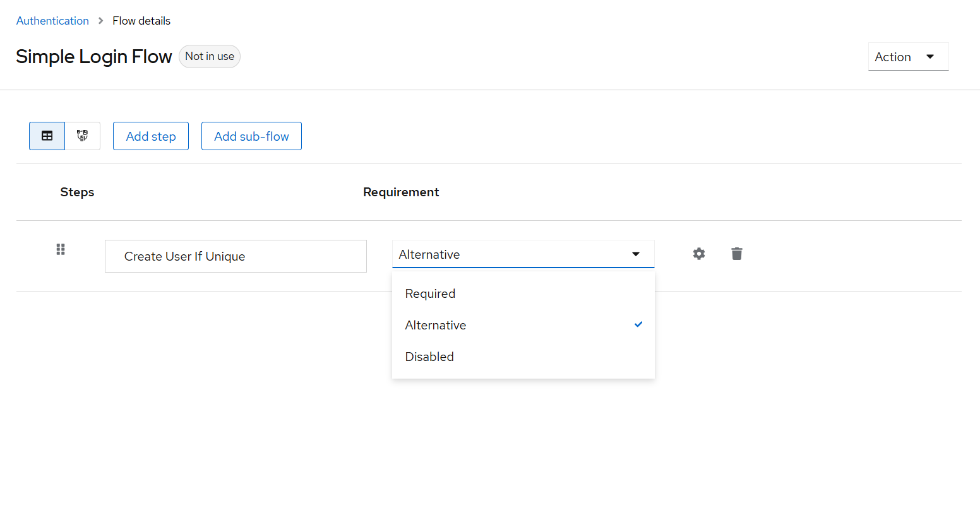Click the breadcrumb chevron separator
980x508 pixels.
[100, 21]
